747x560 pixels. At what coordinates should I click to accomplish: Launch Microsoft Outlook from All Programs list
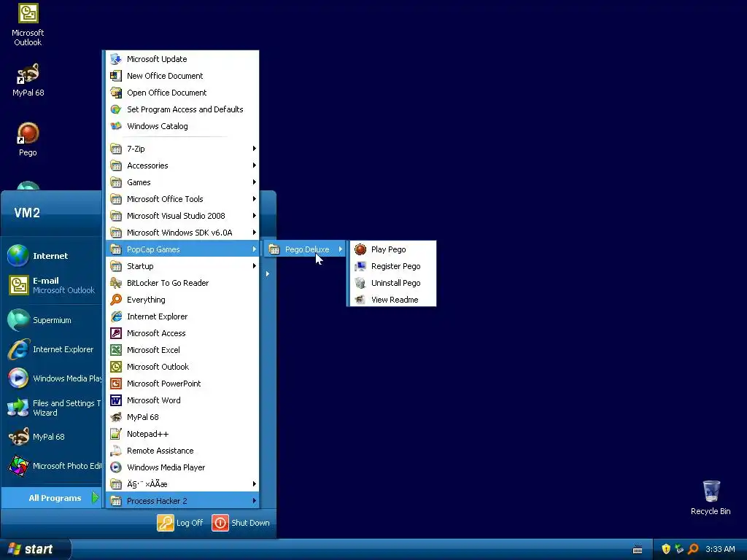tap(182, 367)
